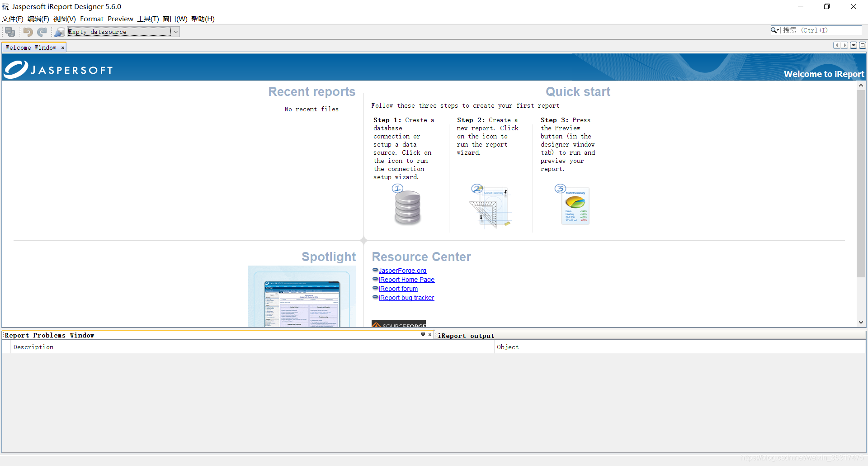The width and height of the screenshot is (868, 466).
Task: Open the Format menu
Action: (x=92, y=19)
